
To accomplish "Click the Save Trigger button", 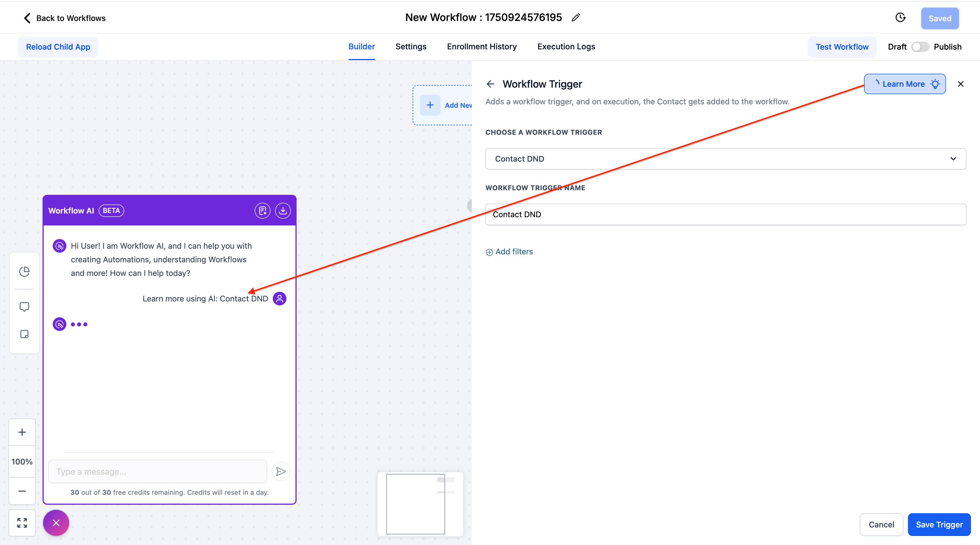I will pos(939,525).
